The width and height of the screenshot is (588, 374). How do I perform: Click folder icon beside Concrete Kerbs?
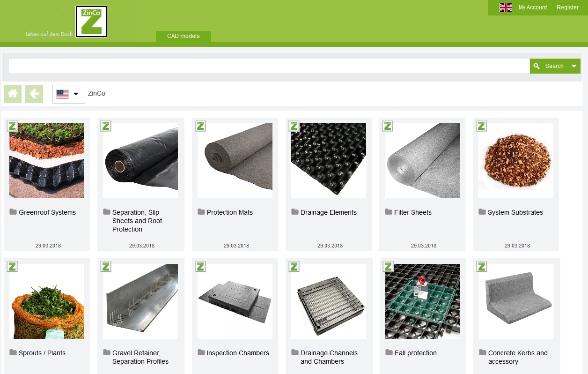click(x=483, y=352)
